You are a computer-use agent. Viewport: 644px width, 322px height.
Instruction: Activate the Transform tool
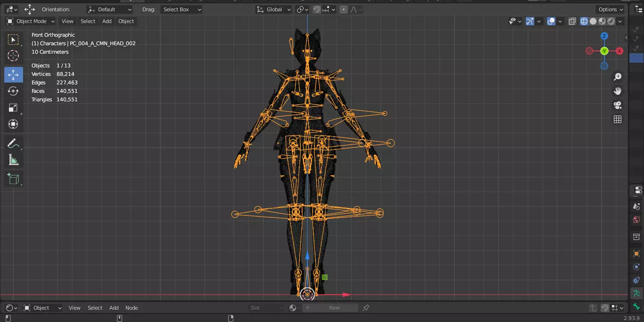click(13, 124)
